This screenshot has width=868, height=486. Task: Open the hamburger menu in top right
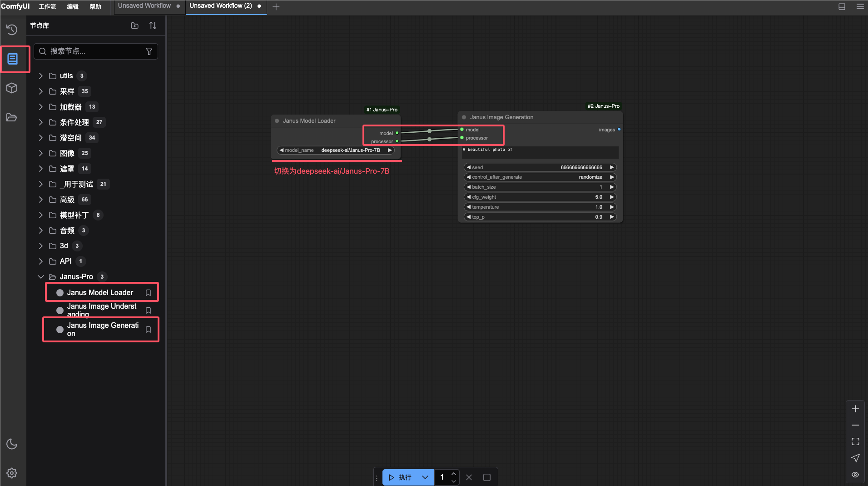tap(860, 6)
